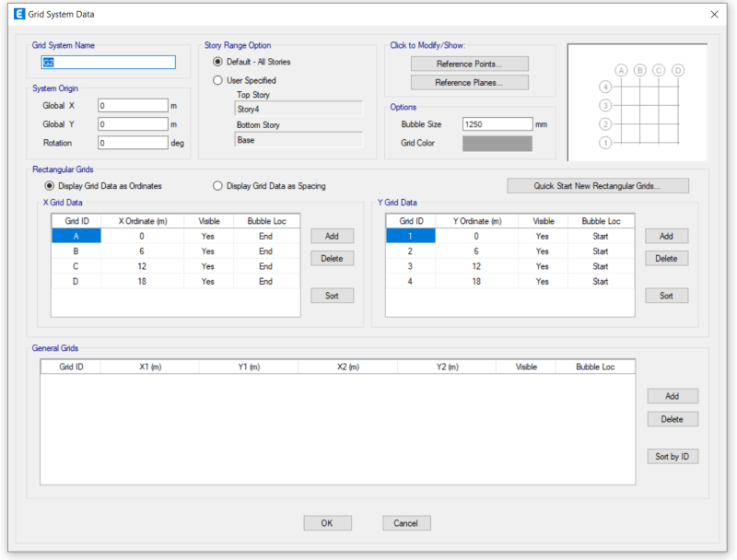
Task: Click Bubble Loc Start for Y grid 4
Action: pos(601,281)
